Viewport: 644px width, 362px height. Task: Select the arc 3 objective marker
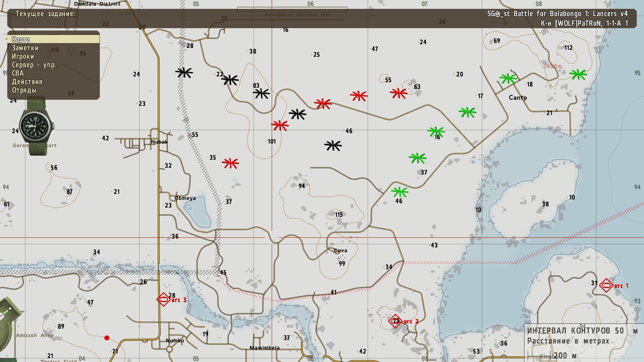click(163, 299)
